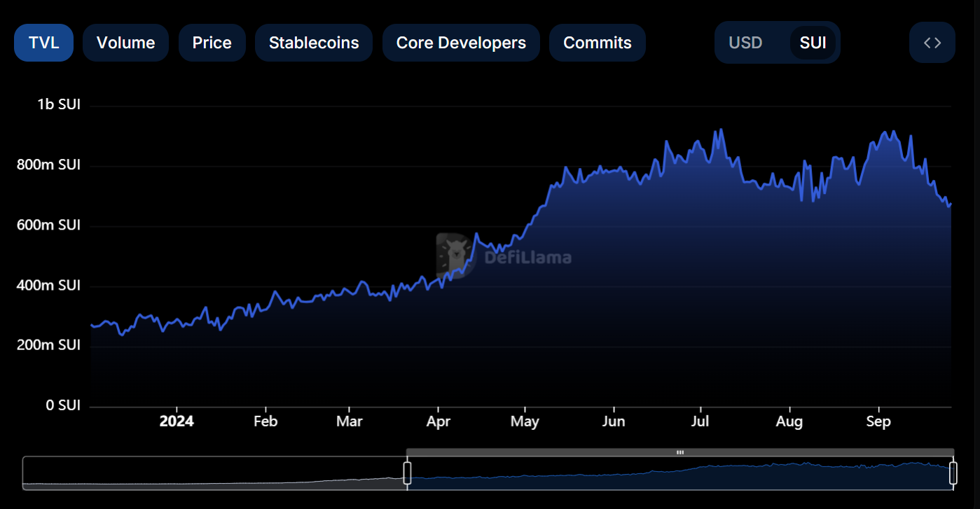Viewport: 980px width, 509px height.
Task: Click the 1b SUI axis label
Action: (59, 105)
